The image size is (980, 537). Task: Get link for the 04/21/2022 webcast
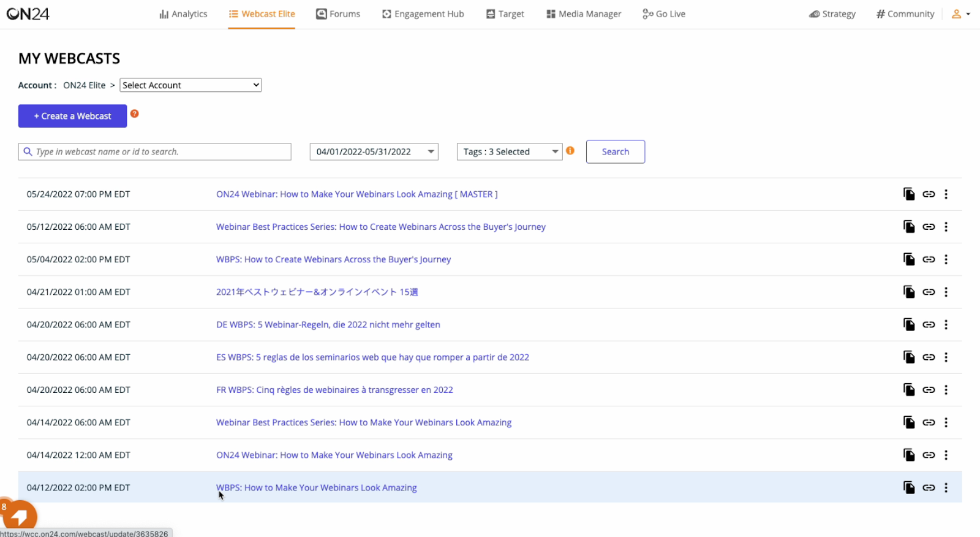tap(929, 292)
